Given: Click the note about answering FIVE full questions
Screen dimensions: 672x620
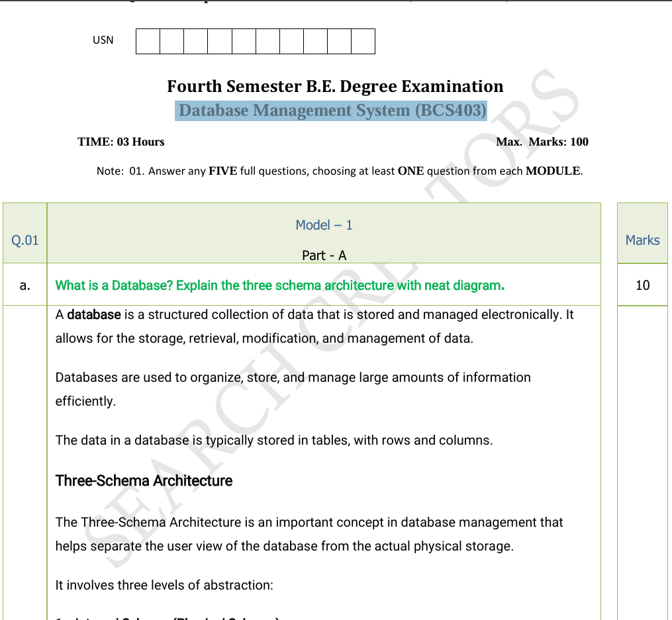Looking at the screenshot, I should [340, 171].
